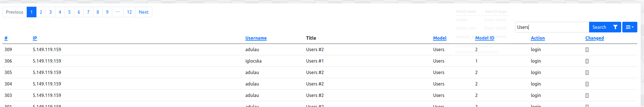Click the Search button with funnel icon
644x107 pixels.
click(x=605, y=27)
